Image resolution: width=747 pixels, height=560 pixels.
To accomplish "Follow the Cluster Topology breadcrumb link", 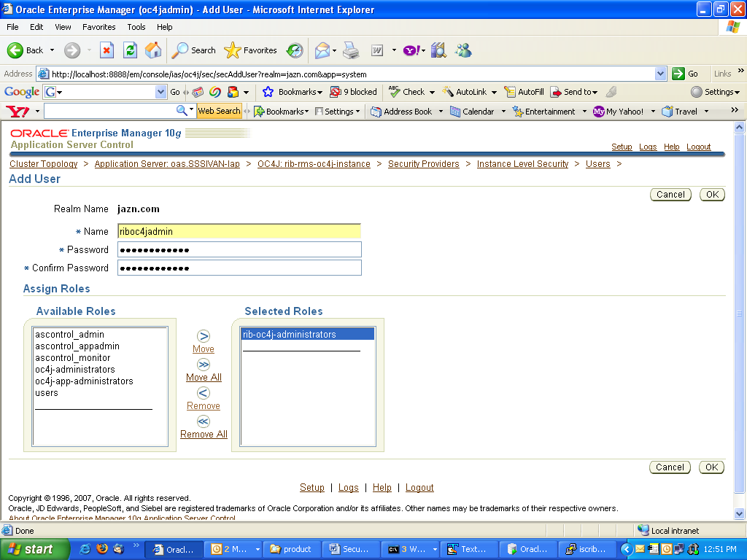I will click(43, 164).
